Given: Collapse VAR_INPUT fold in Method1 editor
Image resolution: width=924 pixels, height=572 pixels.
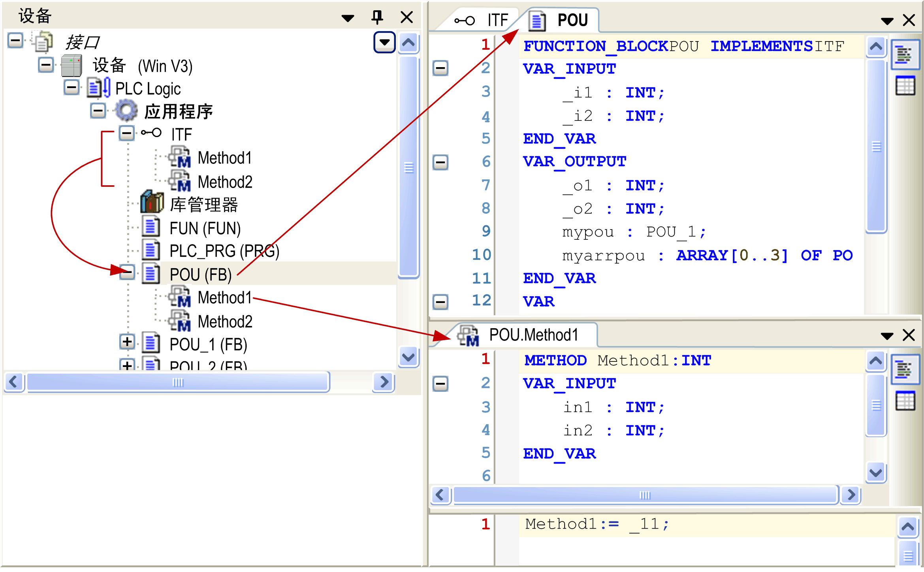Looking at the screenshot, I should click(x=440, y=384).
